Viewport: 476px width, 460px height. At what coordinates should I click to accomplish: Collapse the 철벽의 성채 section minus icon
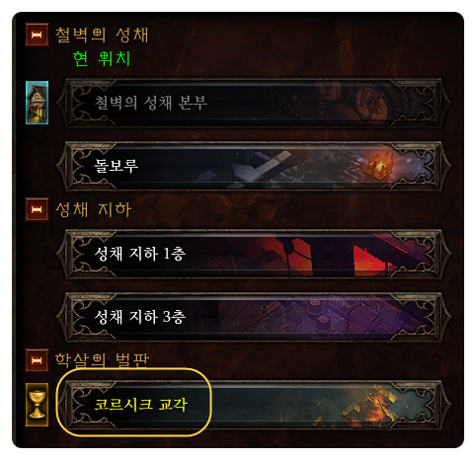37,35
